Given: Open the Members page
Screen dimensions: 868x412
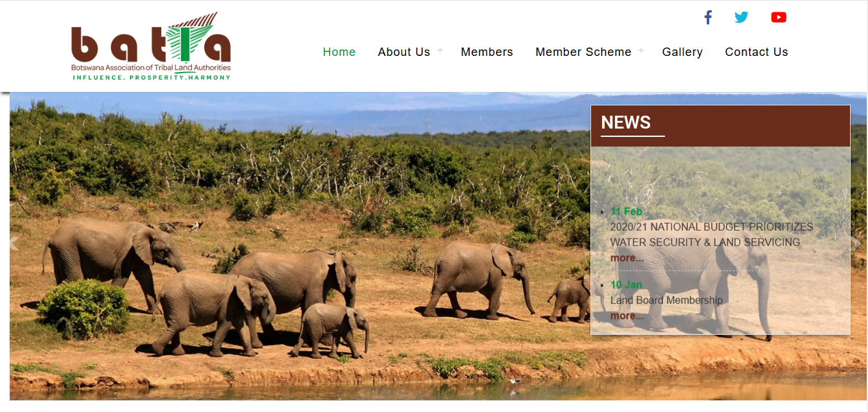Looking at the screenshot, I should [487, 52].
